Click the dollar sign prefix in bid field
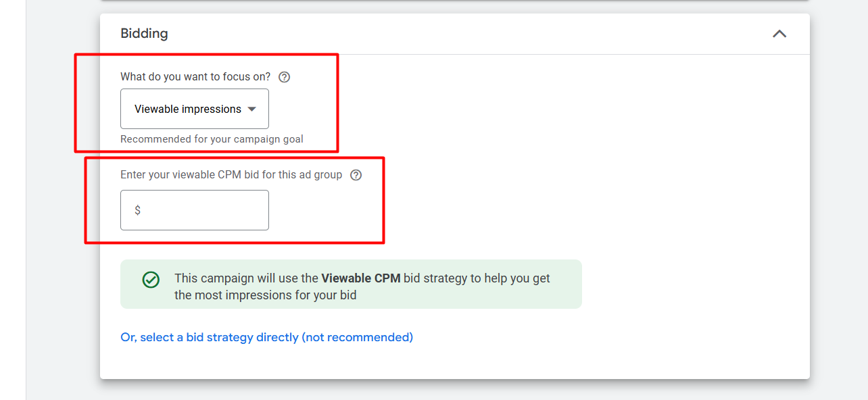The width and height of the screenshot is (868, 400). click(137, 210)
